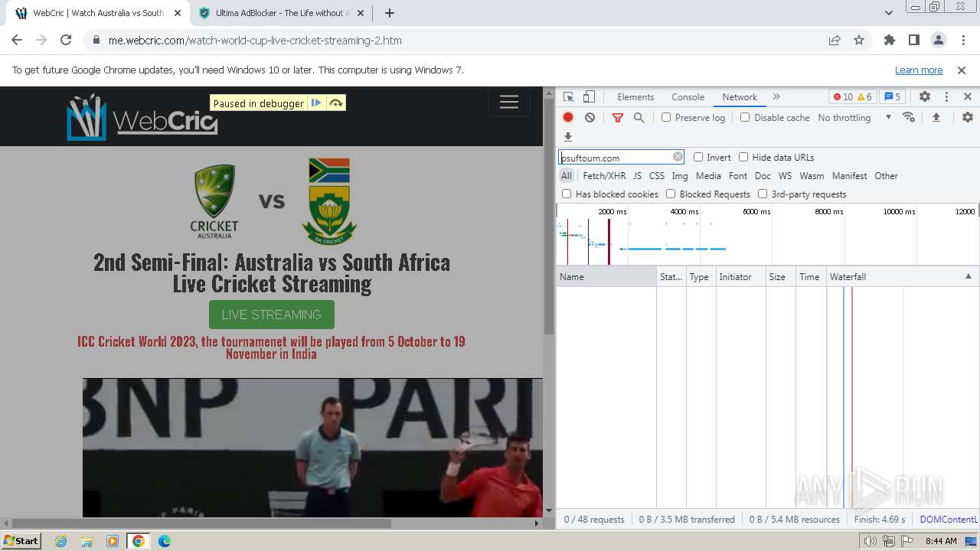Clear the network log

[x=590, y=117]
